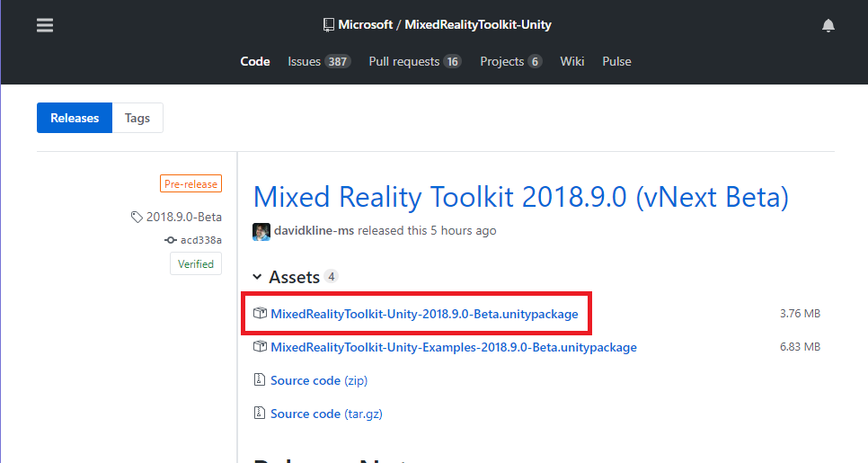
Task: Select the Releases tab
Action: (x=75, y=118)
